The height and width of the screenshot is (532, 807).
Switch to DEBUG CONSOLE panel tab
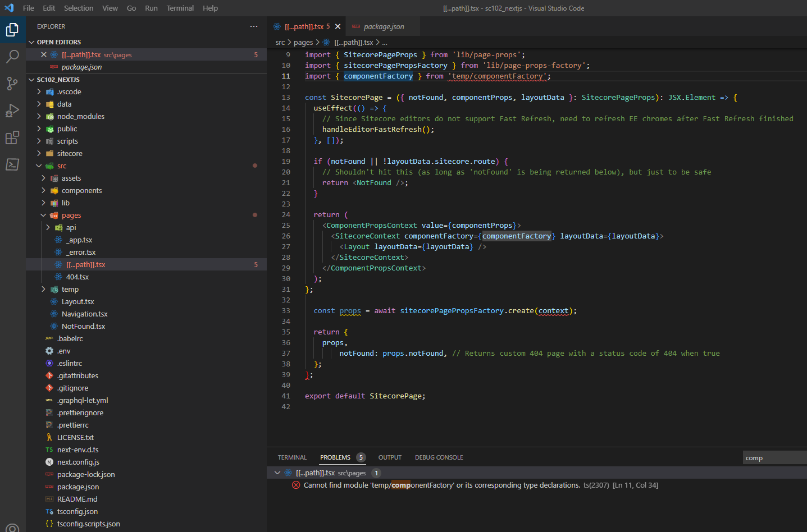click(439, 457)
